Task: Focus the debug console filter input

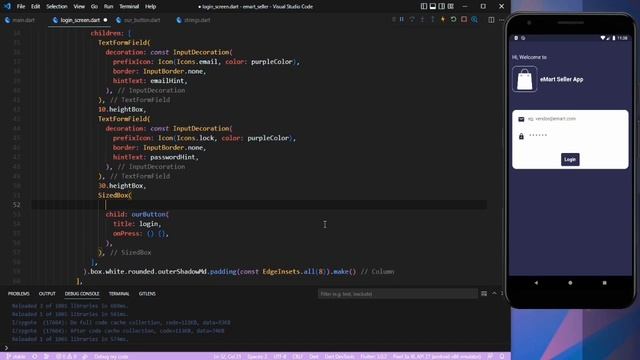Action: tap(398, 293)
